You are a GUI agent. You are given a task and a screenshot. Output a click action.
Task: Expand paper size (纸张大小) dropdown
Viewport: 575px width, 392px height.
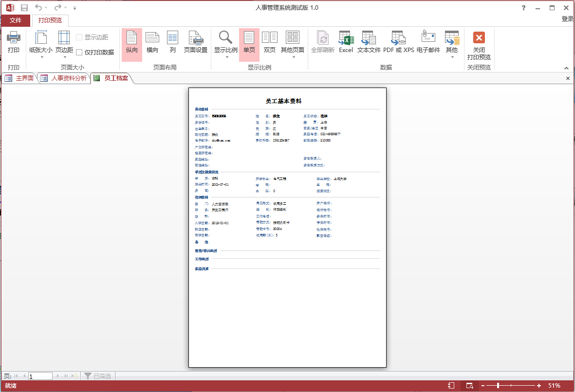coord(41,53)
